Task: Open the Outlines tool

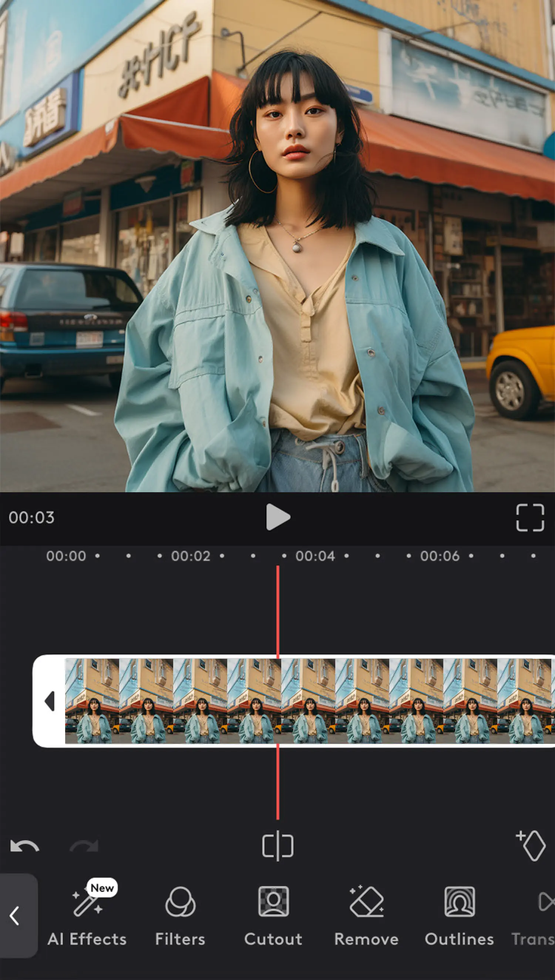Action: pos(459,915)
